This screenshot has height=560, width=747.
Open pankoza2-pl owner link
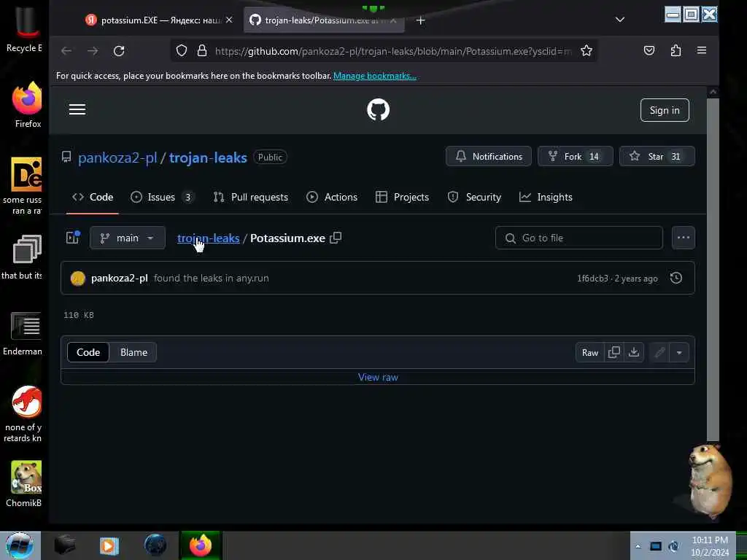117,157
